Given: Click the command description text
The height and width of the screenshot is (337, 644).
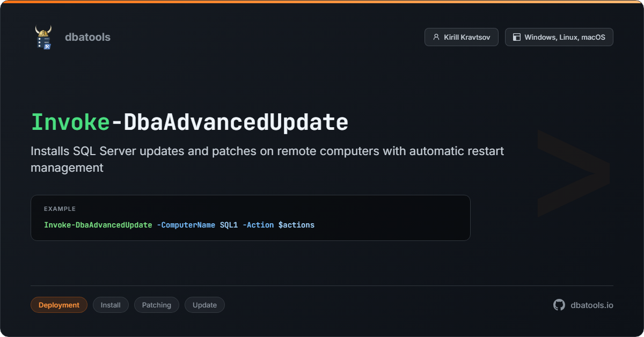Looking at the screenshot, I should click(x=267, y=159).
